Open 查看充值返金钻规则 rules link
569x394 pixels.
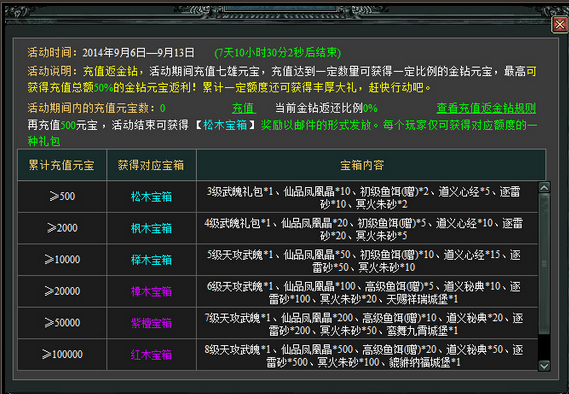[x=486, y=108]
